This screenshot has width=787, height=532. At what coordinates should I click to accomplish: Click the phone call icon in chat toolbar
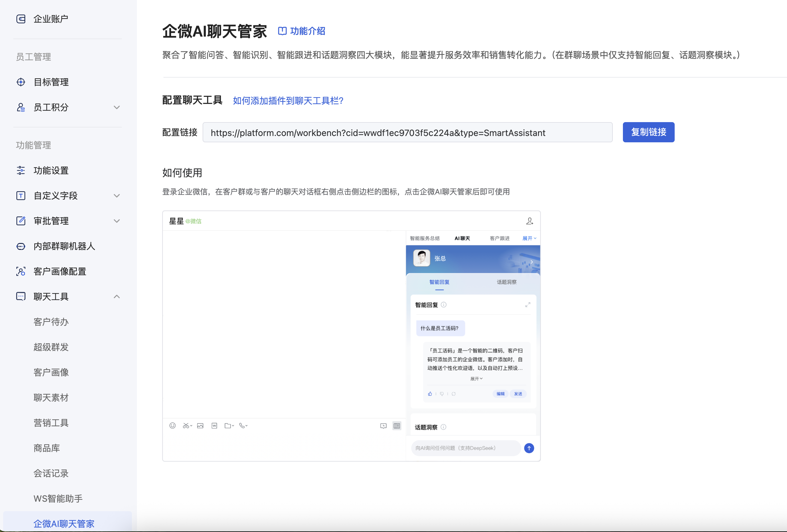point(242,426)
